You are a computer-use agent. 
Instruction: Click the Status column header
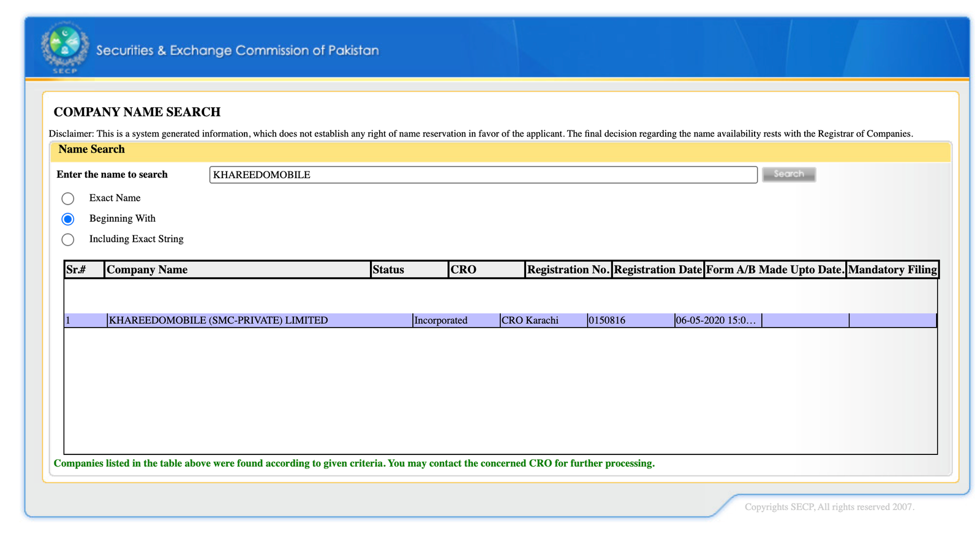(x=410, y=269)
